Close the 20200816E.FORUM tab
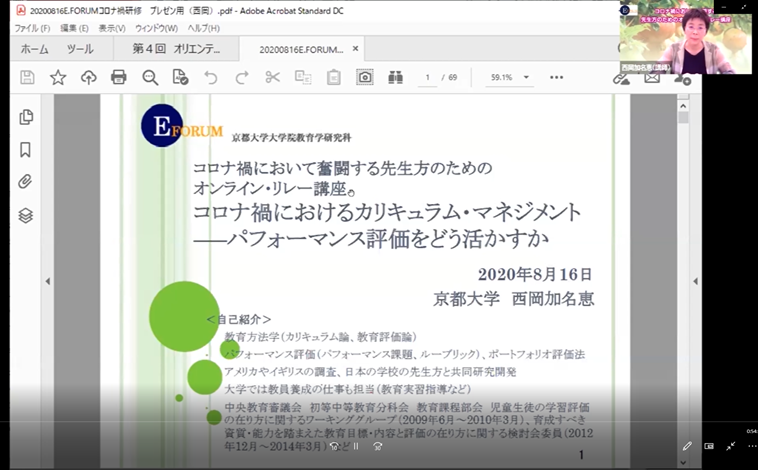Viewport: 758px width, 470px height. coord(355,48)
